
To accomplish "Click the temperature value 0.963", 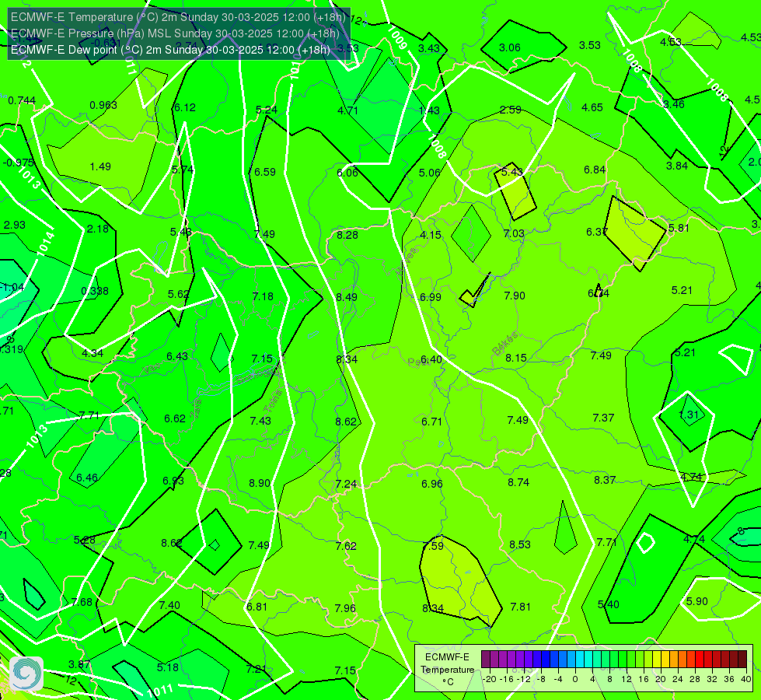I will coord(103,105).
